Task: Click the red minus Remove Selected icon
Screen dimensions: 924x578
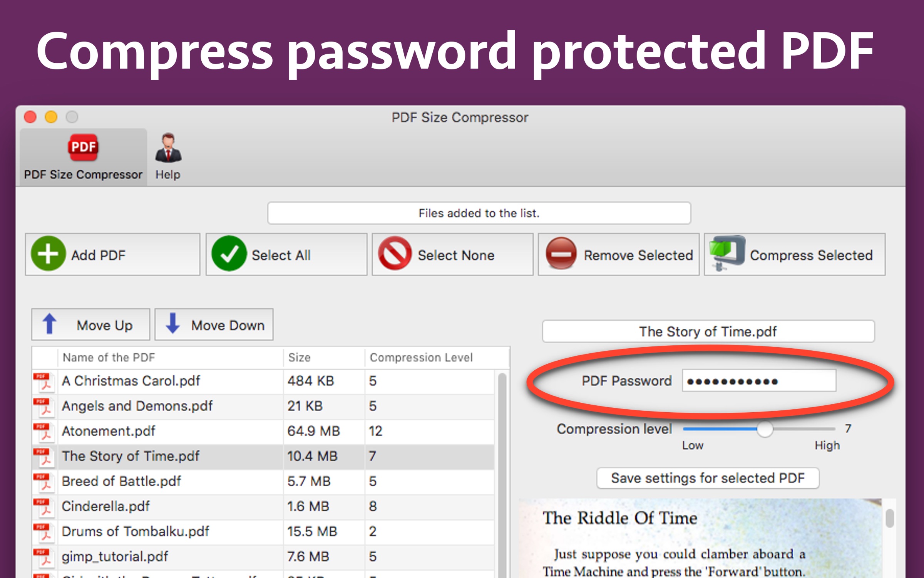Action: pyautogui.click(x=561, y=254)
